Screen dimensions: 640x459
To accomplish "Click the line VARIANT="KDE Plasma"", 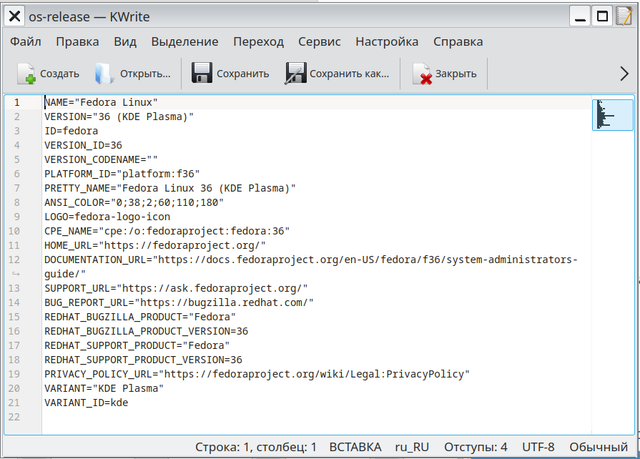I will pos(104,388).
